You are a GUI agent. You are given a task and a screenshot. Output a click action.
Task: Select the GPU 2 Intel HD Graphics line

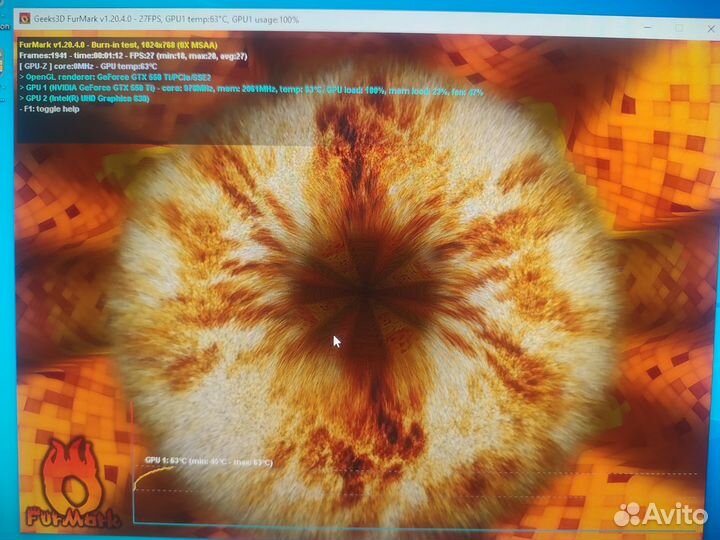pyautogui.click(x=92, y=98)
